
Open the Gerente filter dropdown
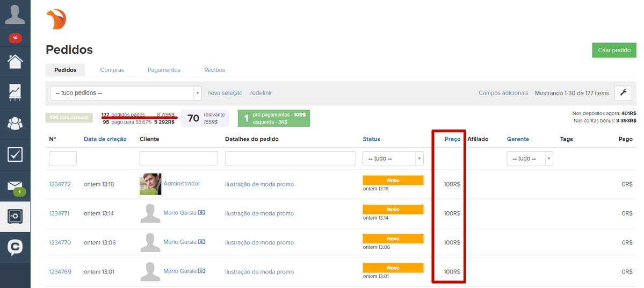[x=530, y=159]
